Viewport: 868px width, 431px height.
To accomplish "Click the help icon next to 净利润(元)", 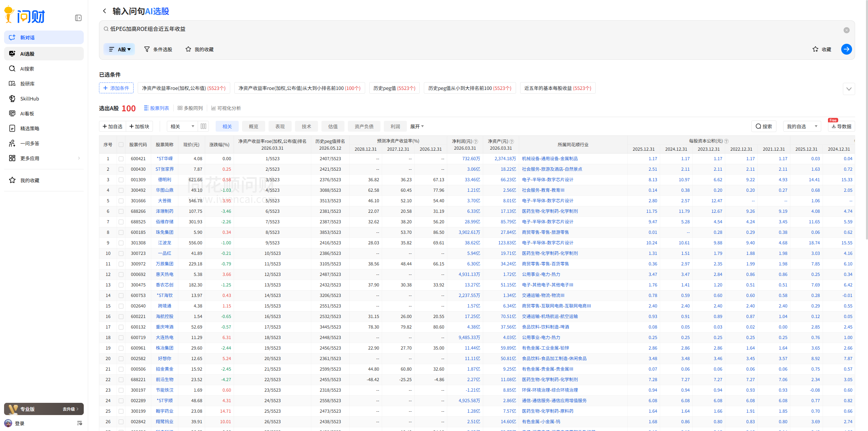I will (476, 141).
